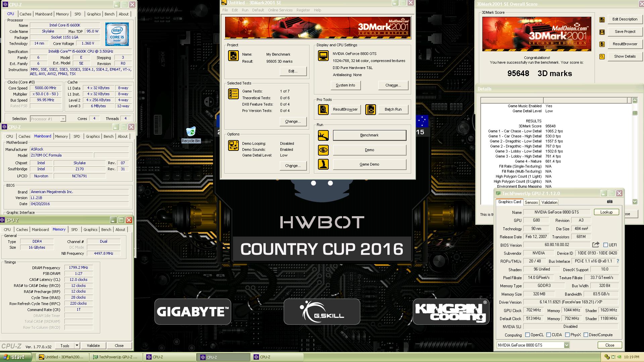Switch to TechPowerUp GPU-Z taskbar item
644x362 pixels.
pos(115,357)
